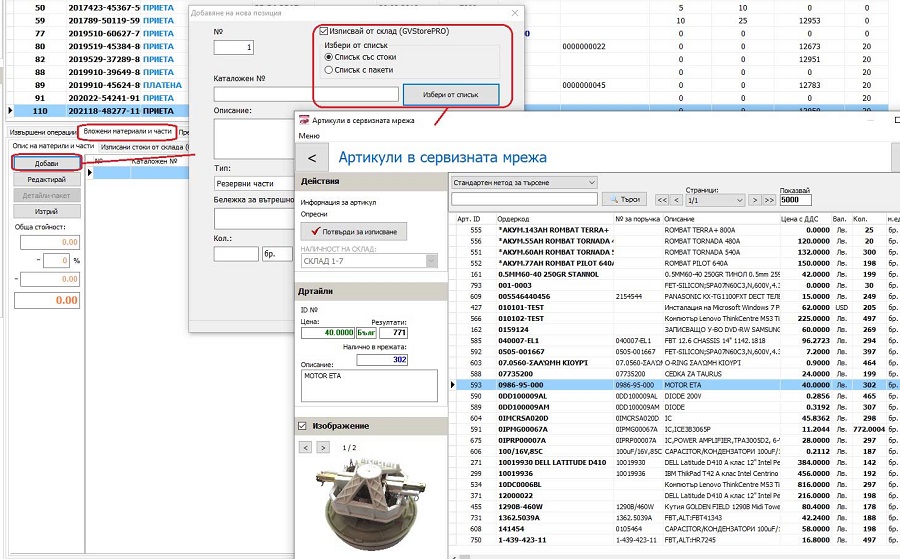The height and width of the screenshot is (559, 900).
Task: Select the row 1290B-460W
Action: (x=674, y=506)
